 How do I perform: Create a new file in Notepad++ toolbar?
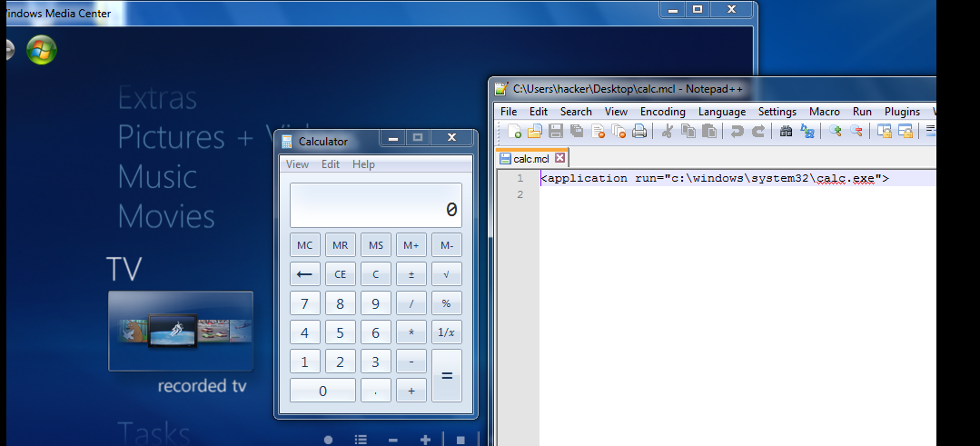coord(514,131)
